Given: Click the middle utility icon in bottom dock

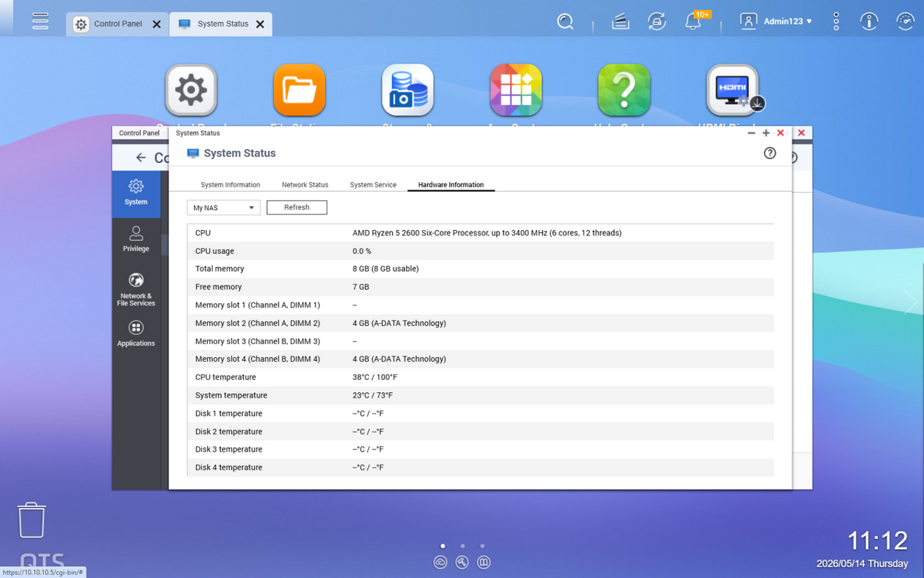Looking at the screenshot, I should (x=462, y=562).
